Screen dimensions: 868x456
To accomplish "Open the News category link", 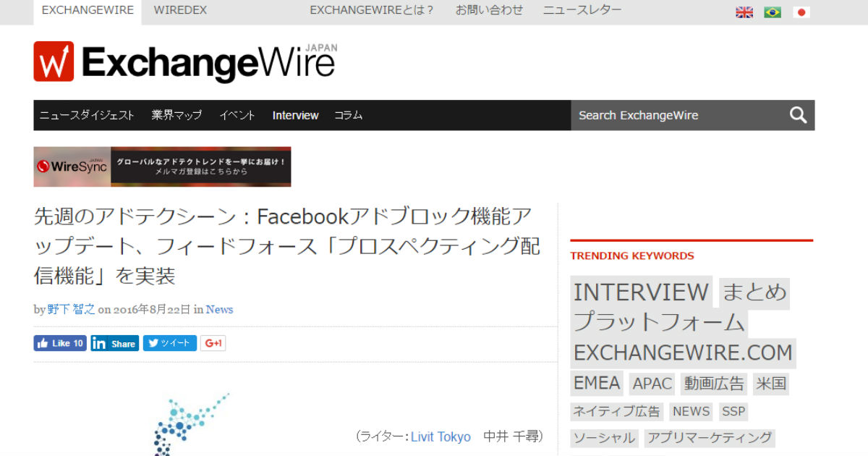I will pos(219,309).
